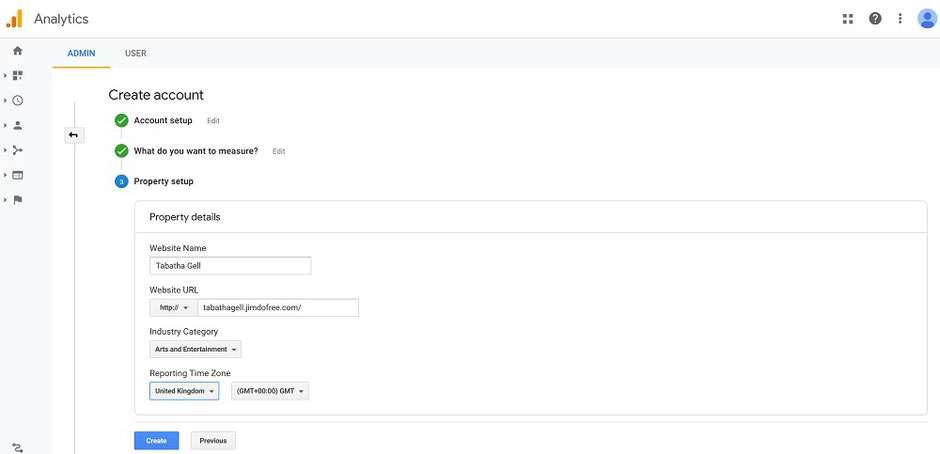Open the (GMT+00:00) GMT time zone dropdown
940x454 pixels.
(x=270, y=391)
